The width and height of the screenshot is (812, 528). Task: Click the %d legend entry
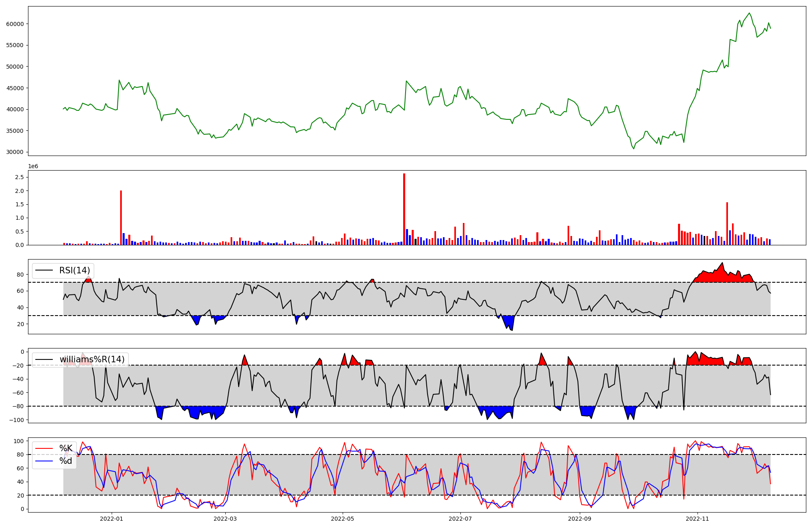(66, 461)
